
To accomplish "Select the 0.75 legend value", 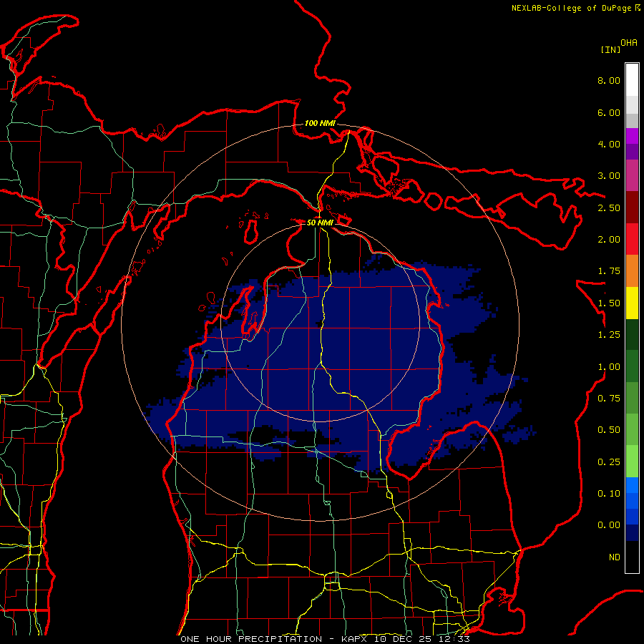I will click(x=609, y=399).
